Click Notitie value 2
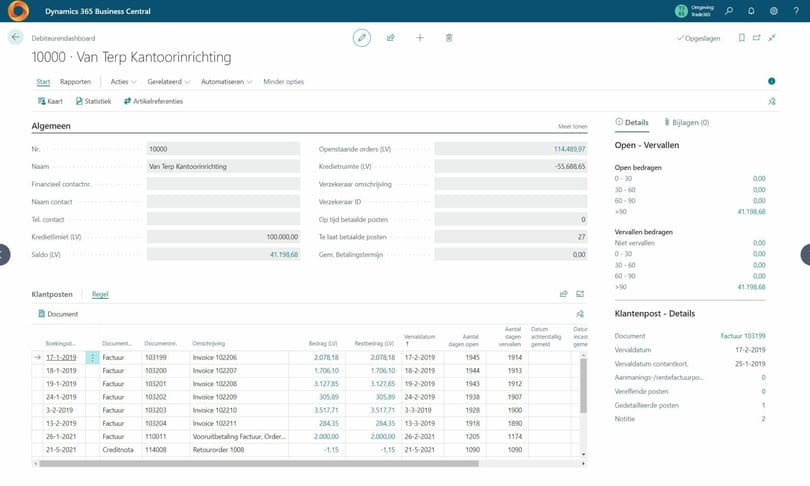 click(x=763, y=419)
